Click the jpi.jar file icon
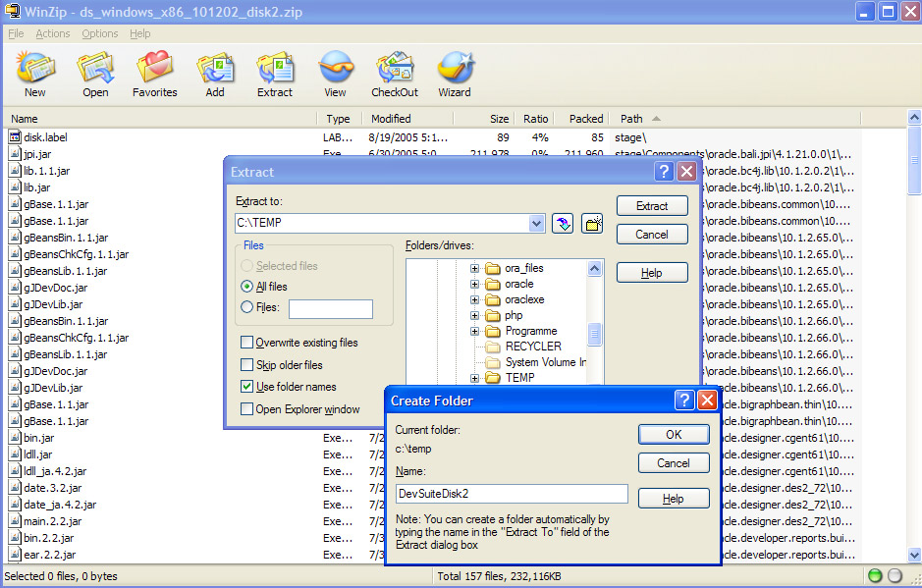 [x=15, y=154]
